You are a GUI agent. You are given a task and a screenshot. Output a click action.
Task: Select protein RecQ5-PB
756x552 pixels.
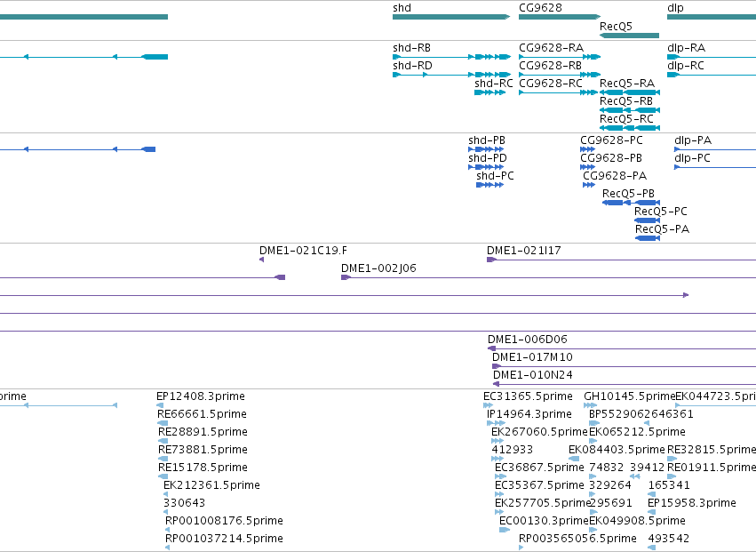[631, 203]
